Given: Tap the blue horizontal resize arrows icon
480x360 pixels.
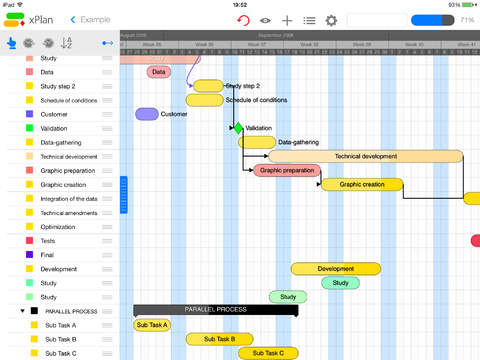Looking at the screenshot, I should (108, 43).
